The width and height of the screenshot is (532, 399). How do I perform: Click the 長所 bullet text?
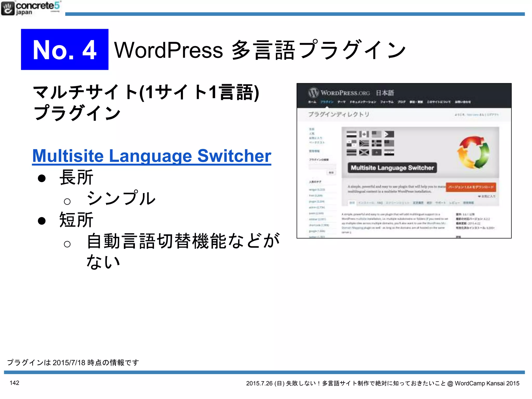(76, 177)
